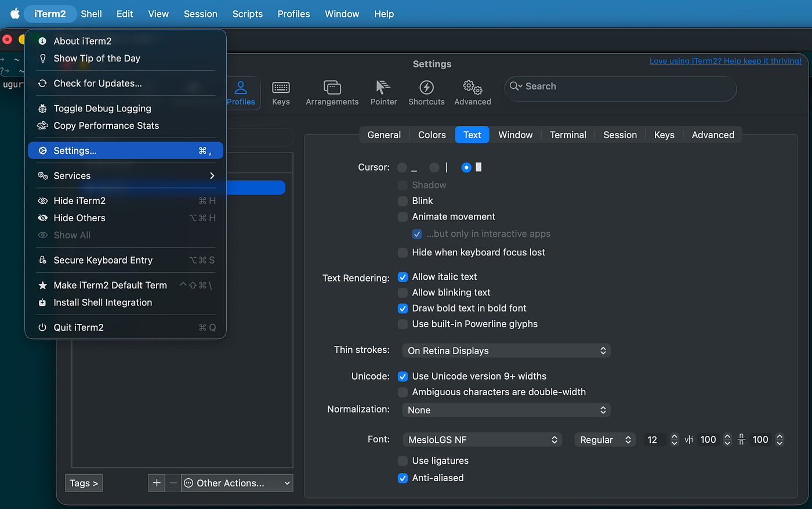The width and height of the screenshot is (812, 509).
Task: Click the plus button to add profile
Action: click(157, 483)
